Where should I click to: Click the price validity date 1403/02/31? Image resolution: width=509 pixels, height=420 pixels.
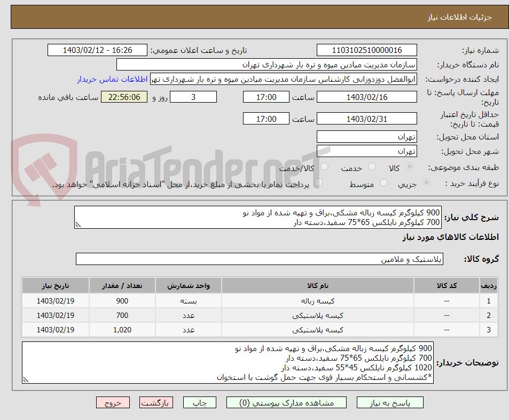[366, 119]
